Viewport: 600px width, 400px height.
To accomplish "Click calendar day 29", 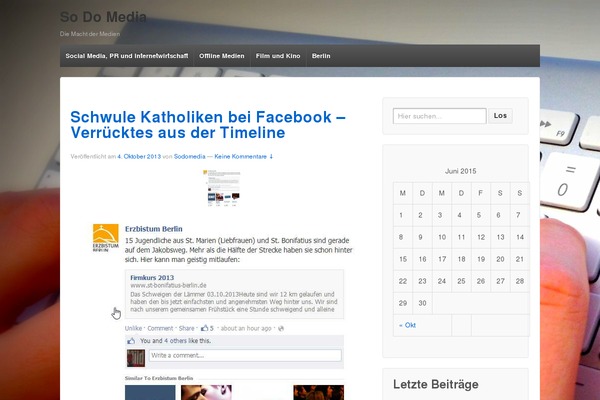I will tap(403, 303).
